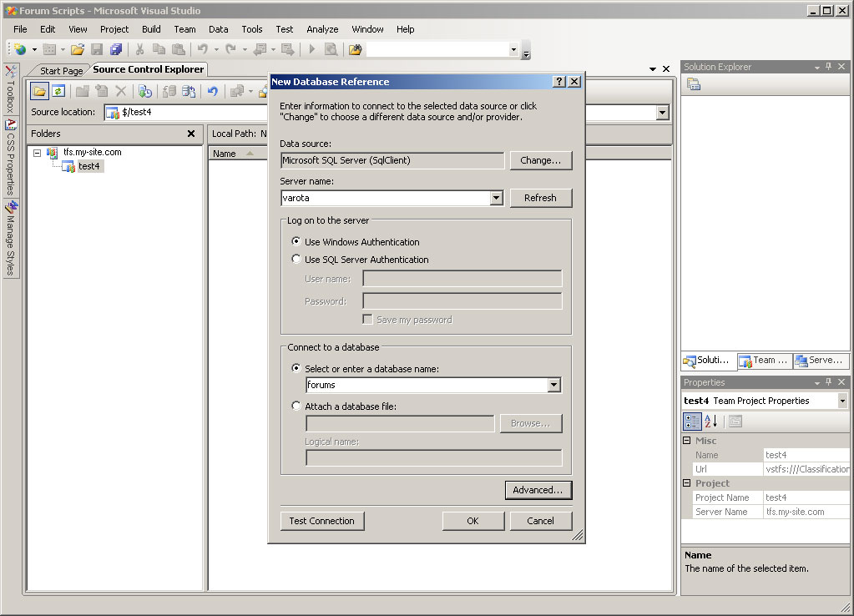Switch to the Start Page tab

click(x=61, y=71)
